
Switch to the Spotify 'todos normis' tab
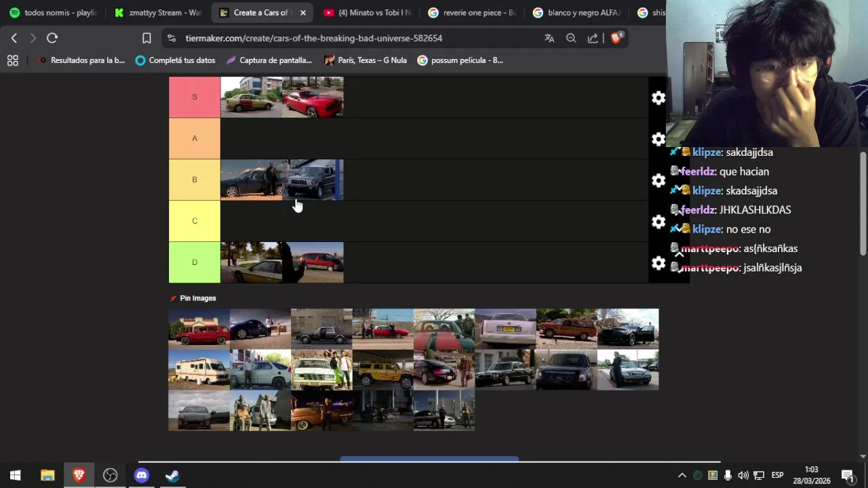(54, 13)
